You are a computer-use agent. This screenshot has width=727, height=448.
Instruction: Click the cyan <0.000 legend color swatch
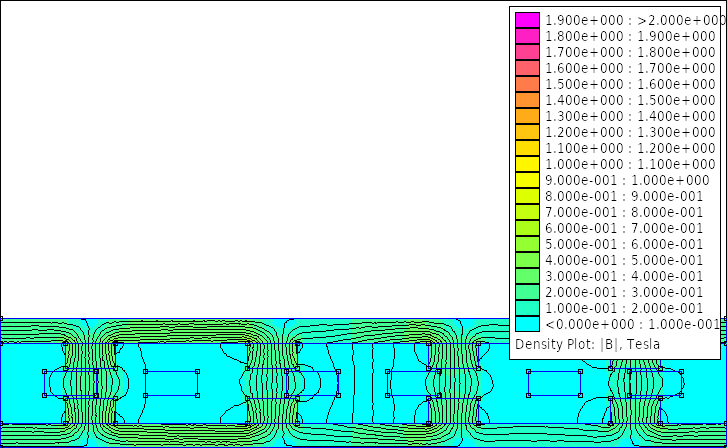click(x=527, y=324)
